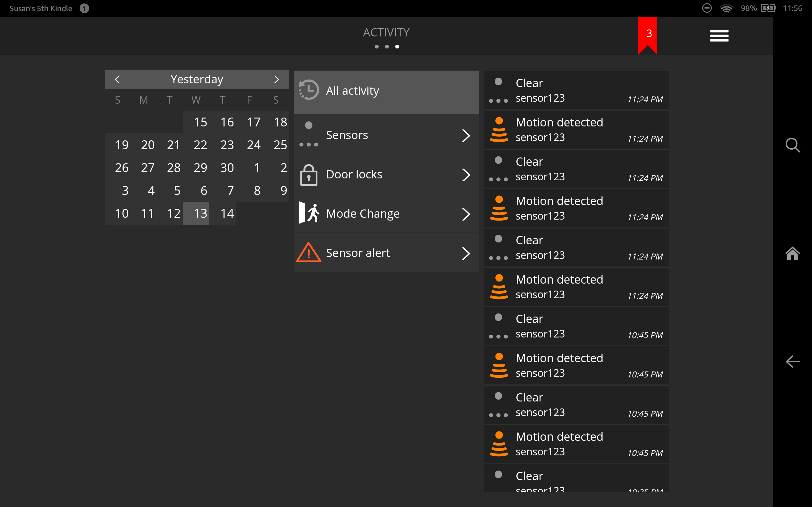Switch to the first page indicator dot
The height and width of the screenshot is (507, 812).
coord(377,47)
